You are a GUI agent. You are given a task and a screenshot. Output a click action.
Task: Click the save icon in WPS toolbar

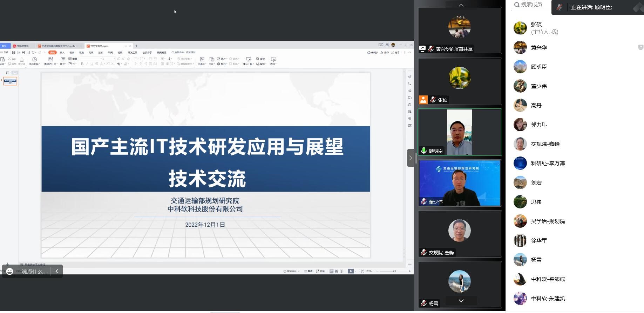[14, 53]
